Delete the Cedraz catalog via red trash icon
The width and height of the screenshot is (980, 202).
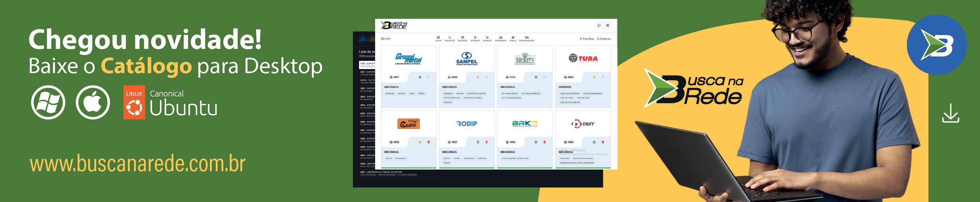point(428,142)
